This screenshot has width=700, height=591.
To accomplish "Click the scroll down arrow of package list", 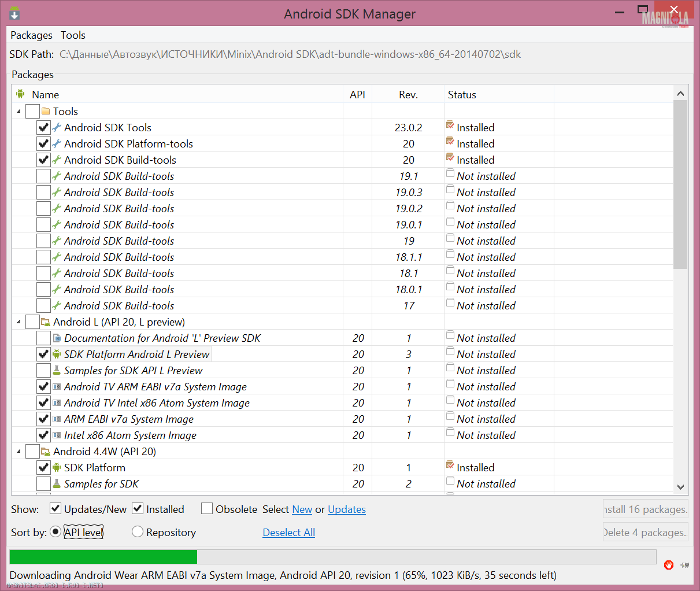I will click(x=680, y=487).
